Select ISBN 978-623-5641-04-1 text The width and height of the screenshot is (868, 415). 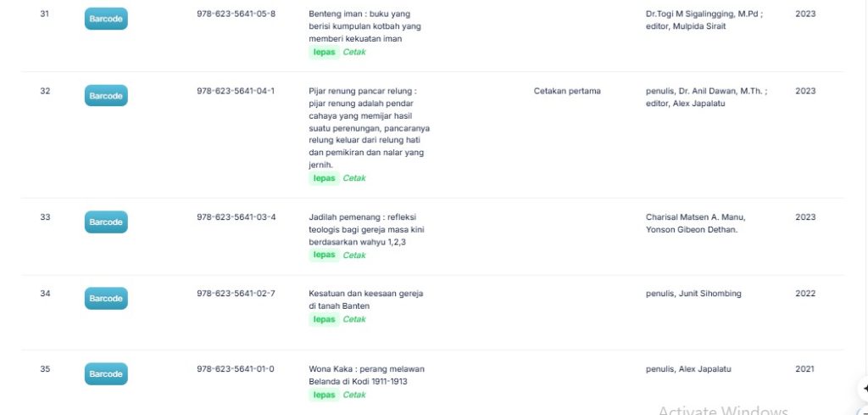pos(236,91)
